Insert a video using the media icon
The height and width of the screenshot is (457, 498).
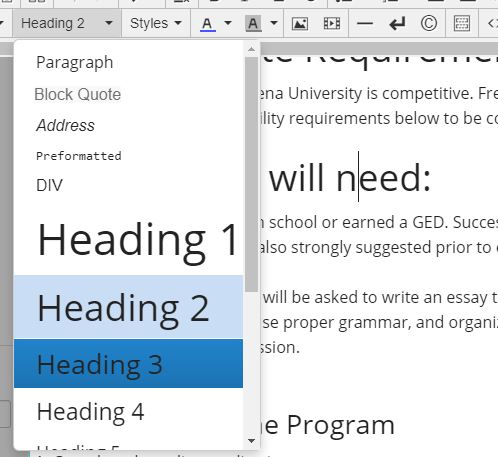pos(332,24)
